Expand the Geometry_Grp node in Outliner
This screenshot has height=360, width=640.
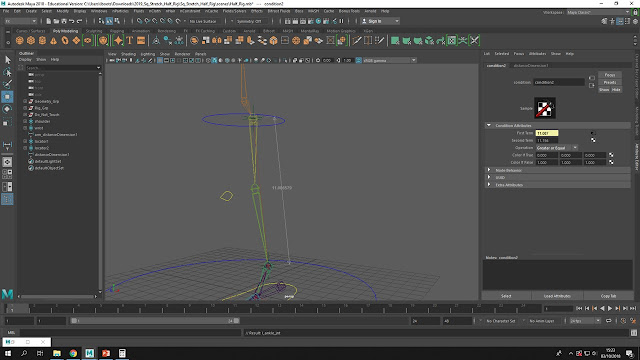click(25, 101)
